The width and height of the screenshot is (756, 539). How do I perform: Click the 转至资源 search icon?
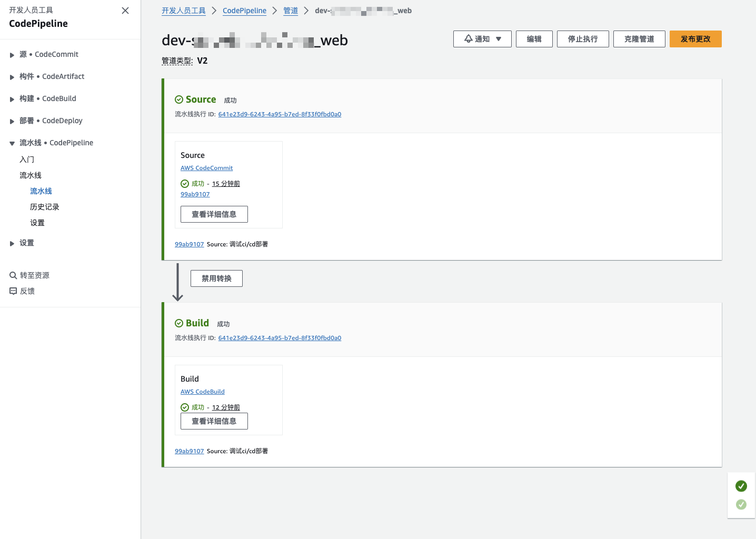point(13,275)
